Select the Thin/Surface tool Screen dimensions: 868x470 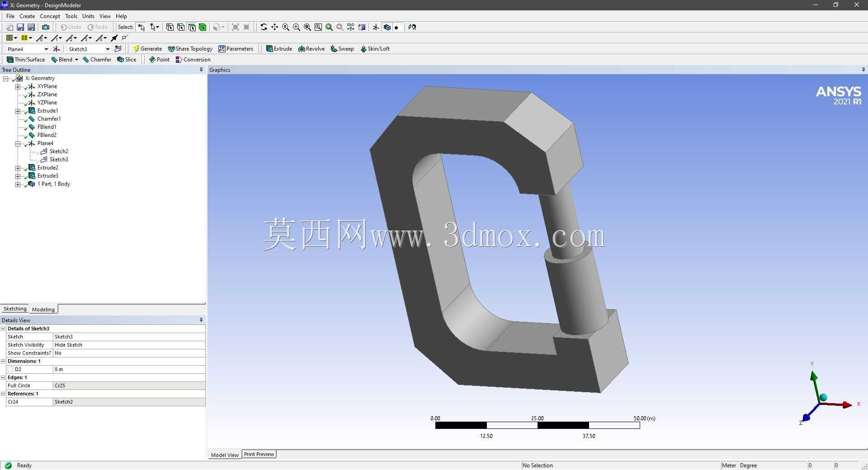click(26, 60)
